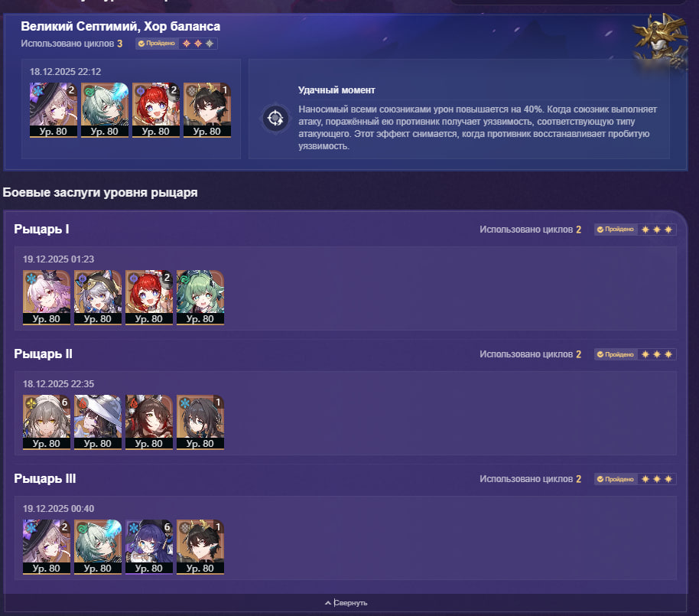Click the Рыцарь III section heading

tap(45, 478)
